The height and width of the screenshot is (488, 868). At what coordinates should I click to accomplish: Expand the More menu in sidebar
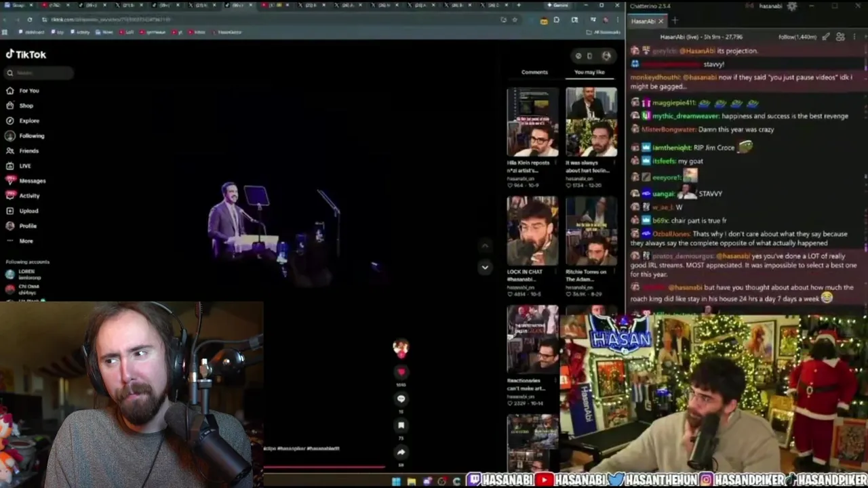click(x=20, y=241)
